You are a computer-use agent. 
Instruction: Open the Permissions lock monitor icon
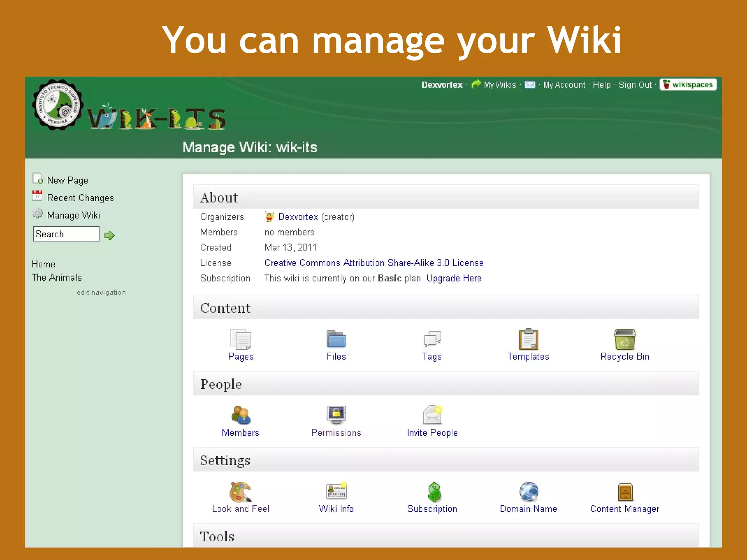coord(336,415)
